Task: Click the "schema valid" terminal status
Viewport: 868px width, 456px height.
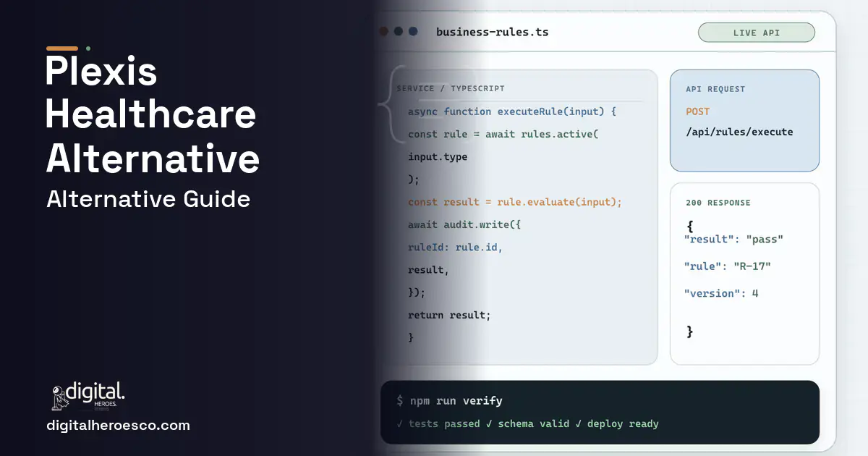Action: coord(534,423)
